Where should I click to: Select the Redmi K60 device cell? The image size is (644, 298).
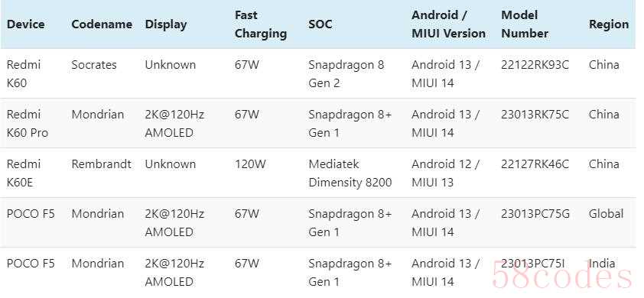click(x=24, y=74)
